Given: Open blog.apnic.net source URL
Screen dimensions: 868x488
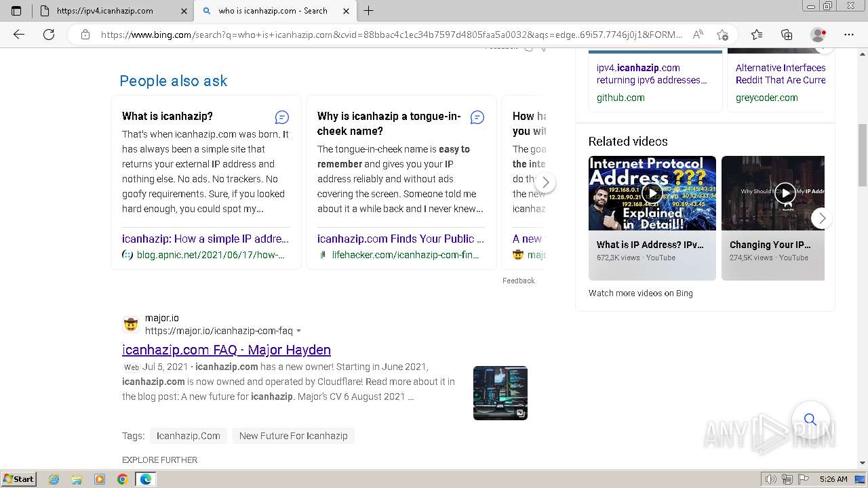Looking at the screenshot, I should 211,255.
